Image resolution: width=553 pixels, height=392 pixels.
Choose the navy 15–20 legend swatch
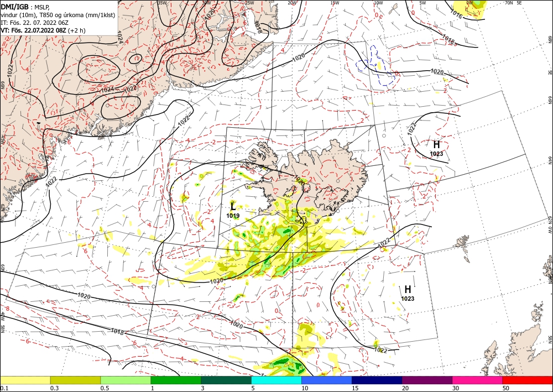point(377,380)
